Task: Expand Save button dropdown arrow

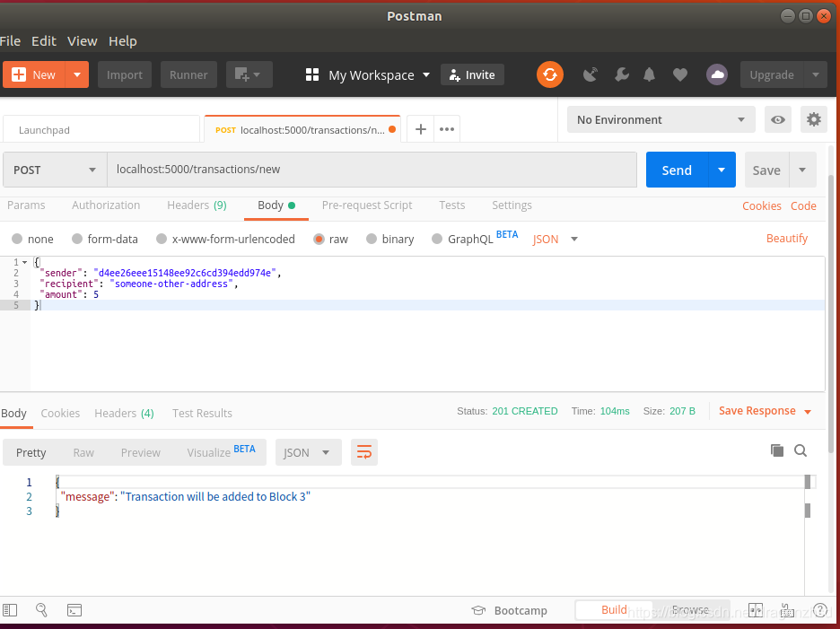Action: click(x=802, y=170)
